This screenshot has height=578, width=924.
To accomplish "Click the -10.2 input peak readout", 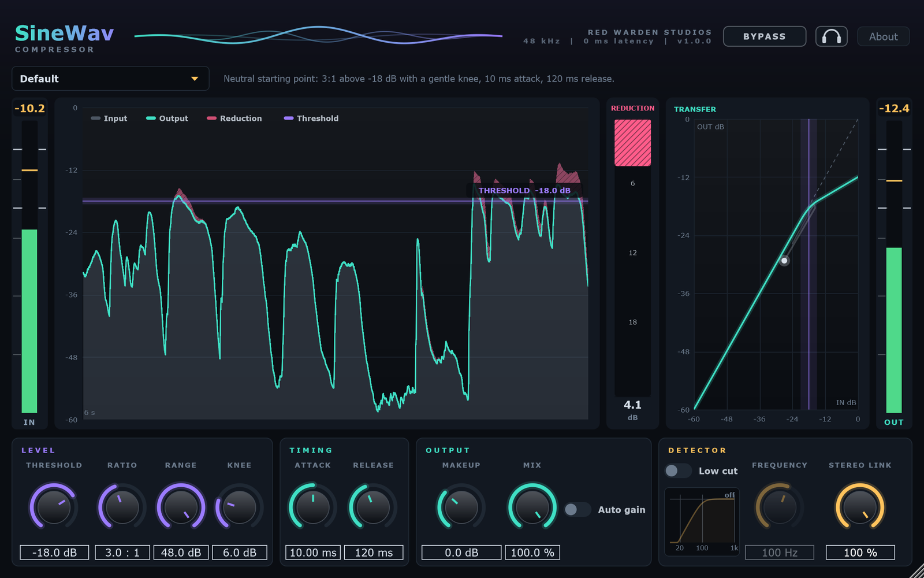I will (x=29, y=108).
